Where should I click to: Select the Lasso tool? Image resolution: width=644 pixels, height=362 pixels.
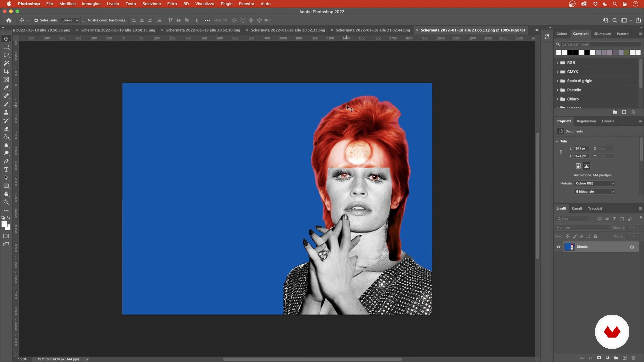[6, 55]
